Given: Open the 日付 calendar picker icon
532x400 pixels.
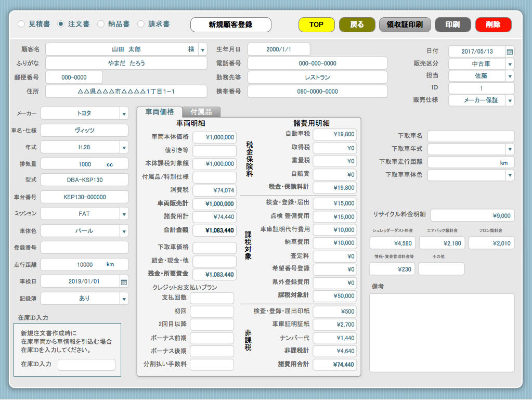Looking at the screenshot, I should (x=510, y=52).
